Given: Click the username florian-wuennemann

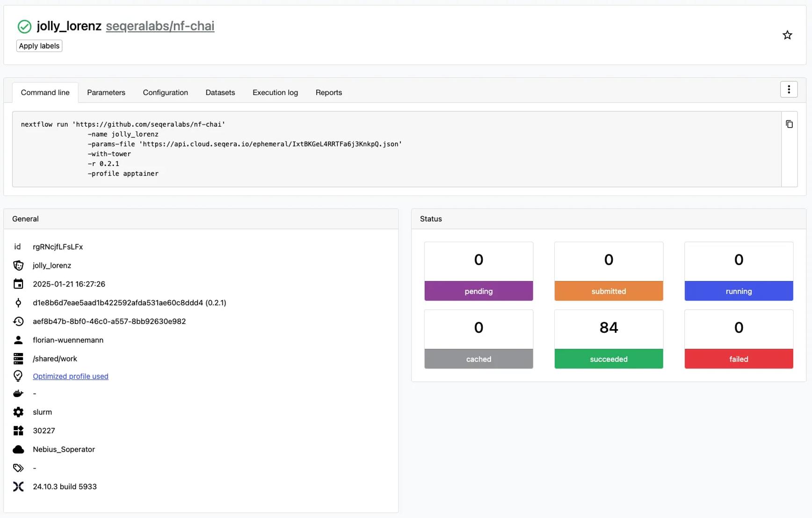Looking at the screenshot, I should click(68, 340).
